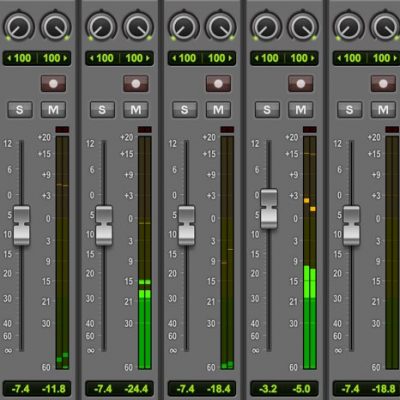Click the -3.2 volume readout field

click(x=268, y=389)
